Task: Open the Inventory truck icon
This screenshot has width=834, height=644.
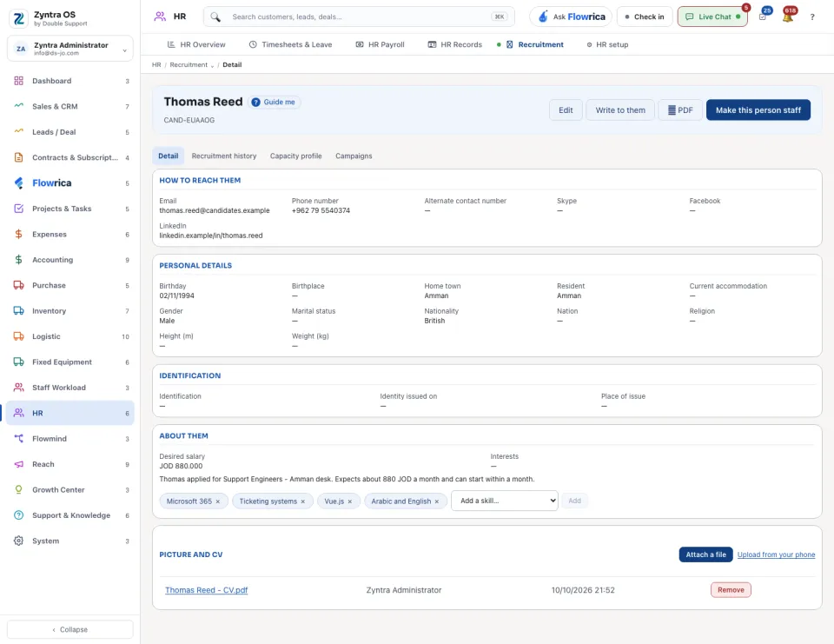Action: [x=18, y=311]
